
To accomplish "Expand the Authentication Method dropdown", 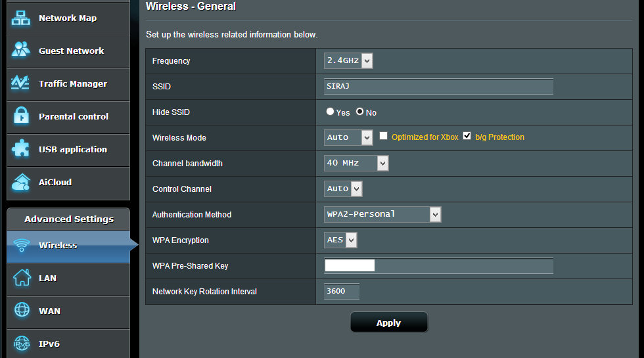I will pyautogui.click(x=382, y=214).
